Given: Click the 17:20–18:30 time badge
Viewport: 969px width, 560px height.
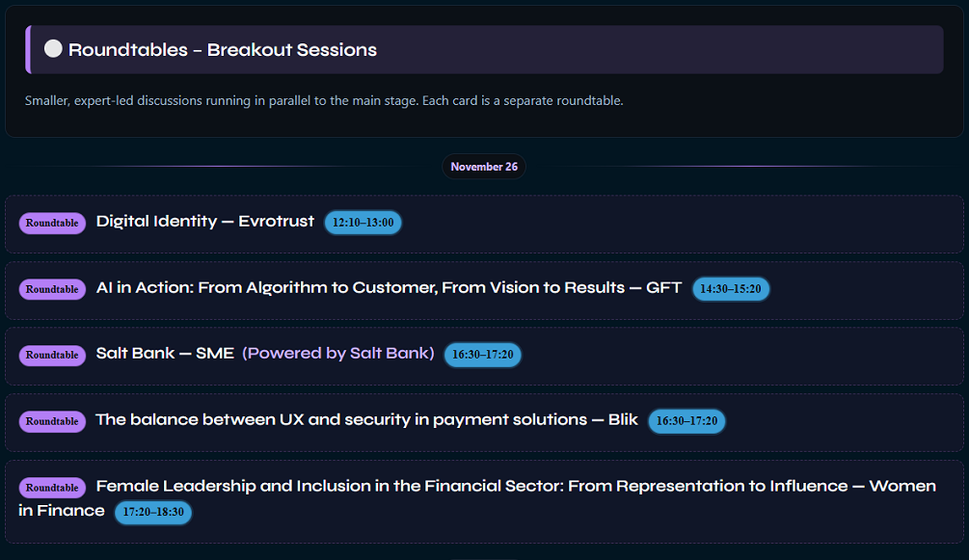Looking at the screenshot, I should 153,512.
